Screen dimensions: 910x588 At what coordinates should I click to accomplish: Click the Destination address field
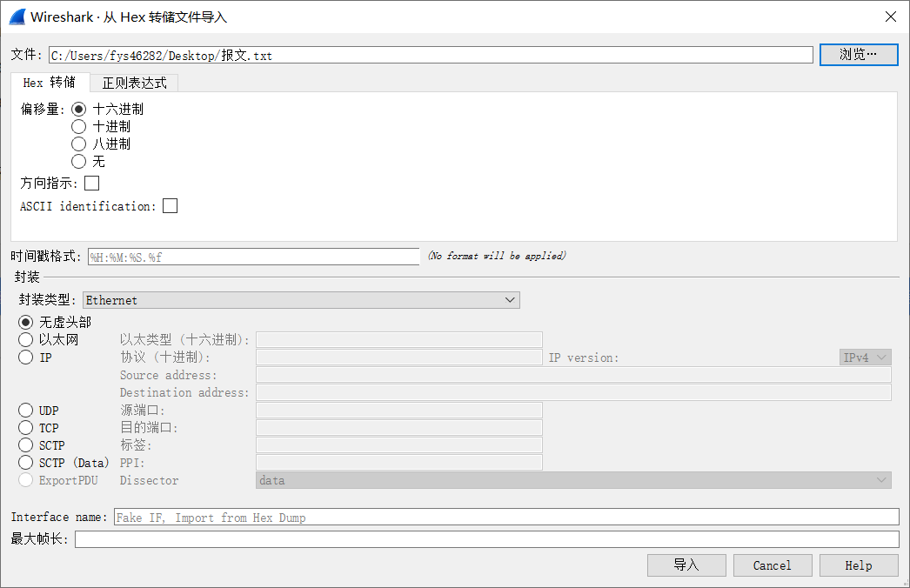click(x=573, y=392)
